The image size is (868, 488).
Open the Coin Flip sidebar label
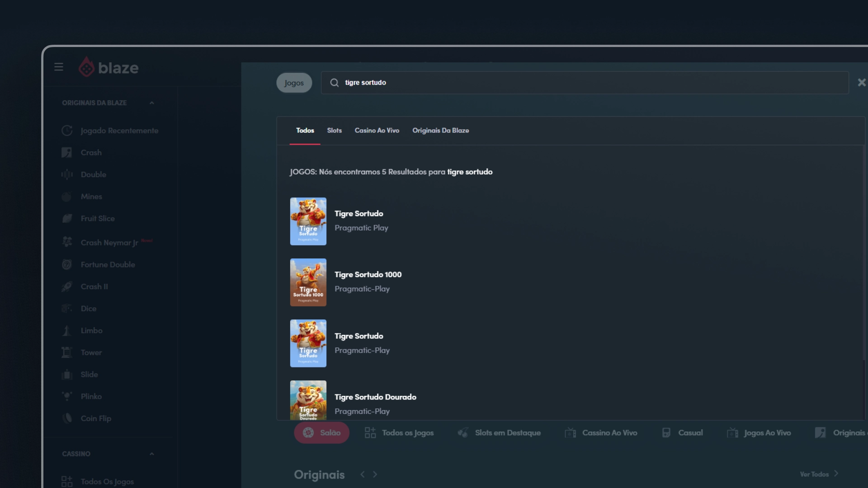(x=96, y=418)
